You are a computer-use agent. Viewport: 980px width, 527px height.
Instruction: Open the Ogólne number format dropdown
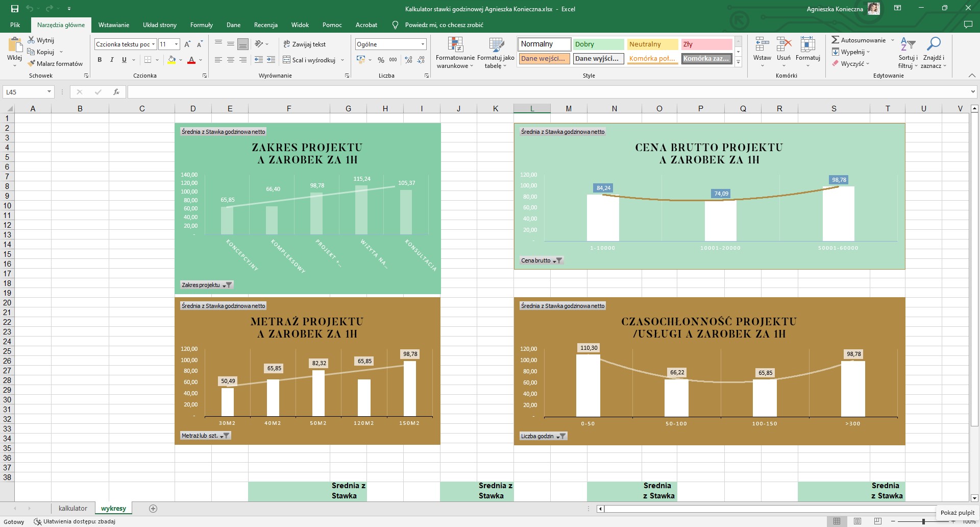423,44
